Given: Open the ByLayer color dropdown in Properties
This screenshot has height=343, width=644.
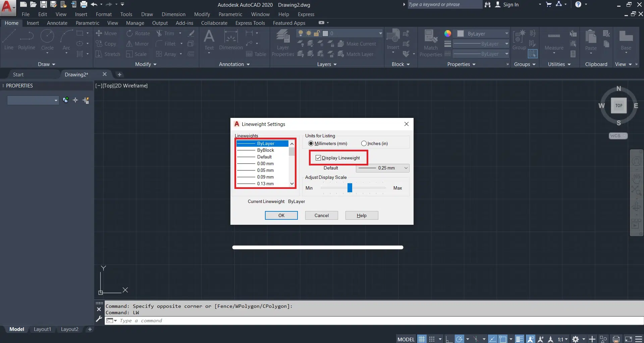Looking at the screenshot, I should (x=506, y=33).
